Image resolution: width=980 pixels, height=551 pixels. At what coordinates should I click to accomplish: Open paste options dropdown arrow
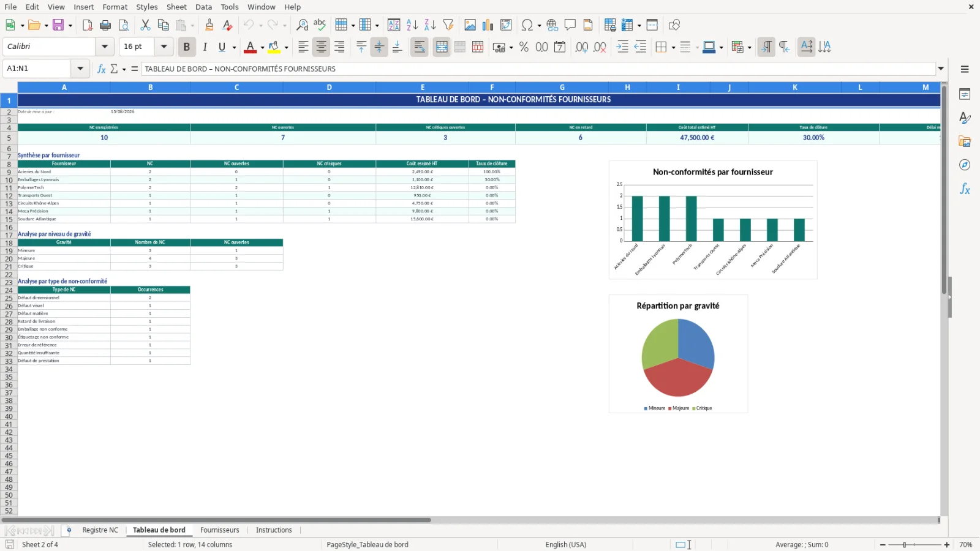pos(192,25)
